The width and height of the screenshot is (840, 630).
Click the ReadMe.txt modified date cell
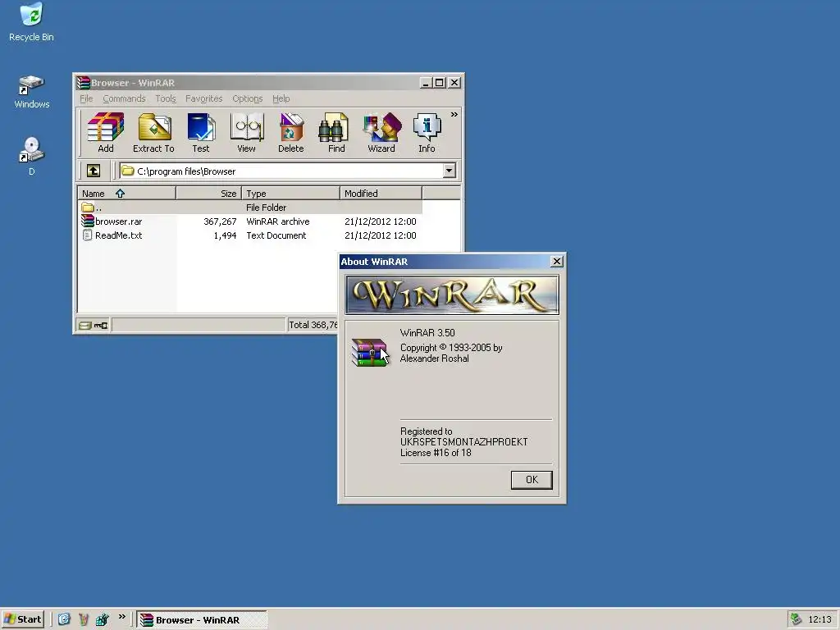tap(381, 235)
